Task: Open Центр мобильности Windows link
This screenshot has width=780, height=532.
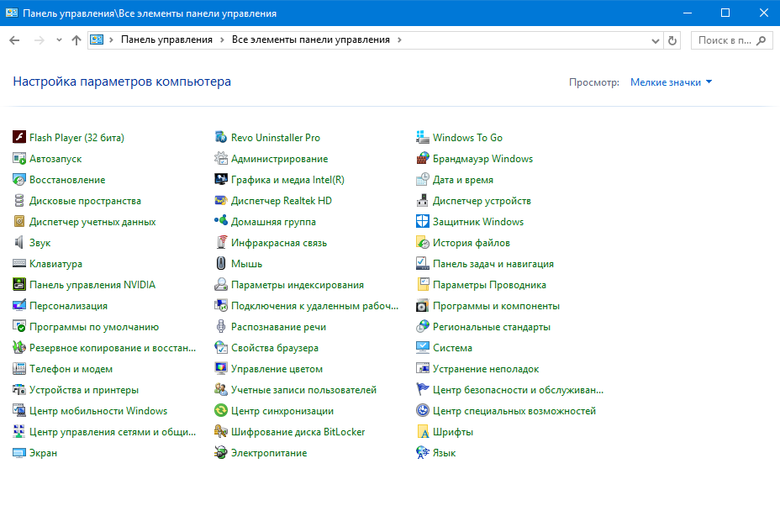Action: click(98, 411)
